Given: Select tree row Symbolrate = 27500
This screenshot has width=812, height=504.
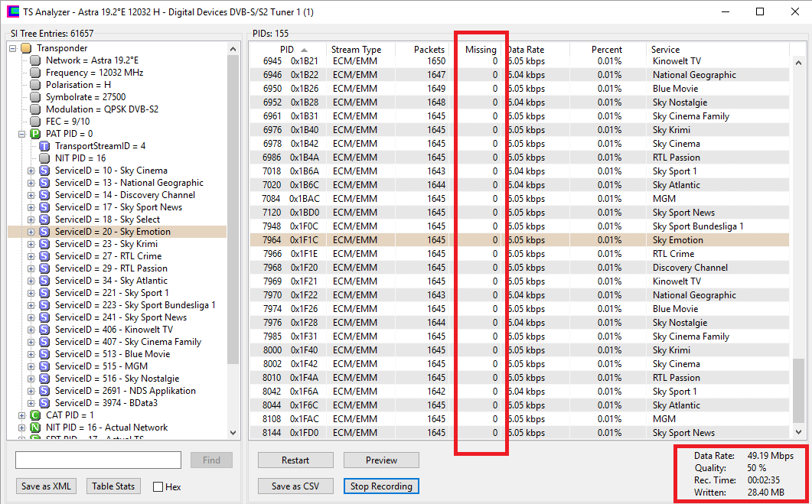Looking at the screenshot, I should click(x=86, y=97).
